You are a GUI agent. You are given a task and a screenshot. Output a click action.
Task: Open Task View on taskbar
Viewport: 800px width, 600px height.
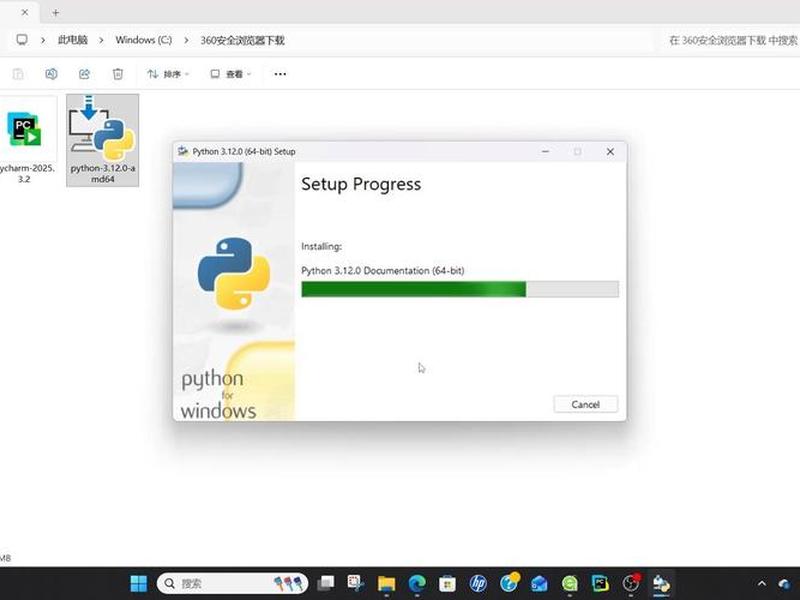tap(326, 583)
